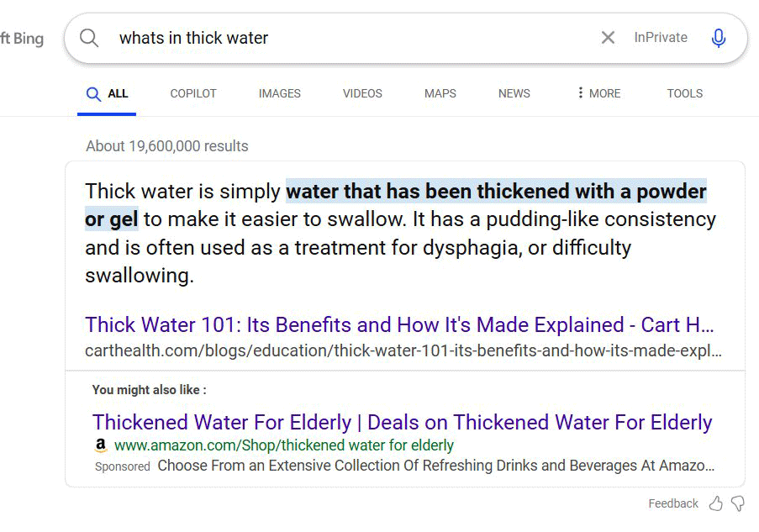Switch to the MAPS tab
Screen dimensions: 759x532
pos(440,93)
